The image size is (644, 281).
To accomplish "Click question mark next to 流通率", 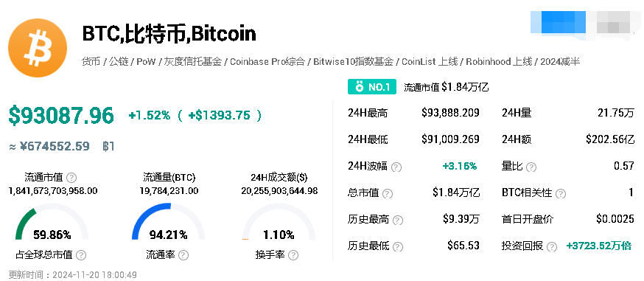I will click(183, 255).
